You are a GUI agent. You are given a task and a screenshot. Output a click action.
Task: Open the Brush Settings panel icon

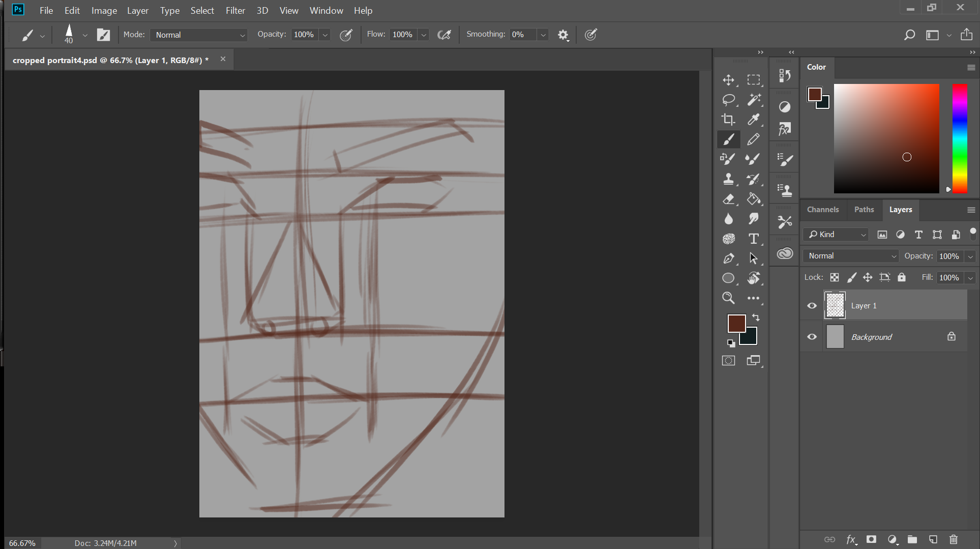click(x=785, y=160)
